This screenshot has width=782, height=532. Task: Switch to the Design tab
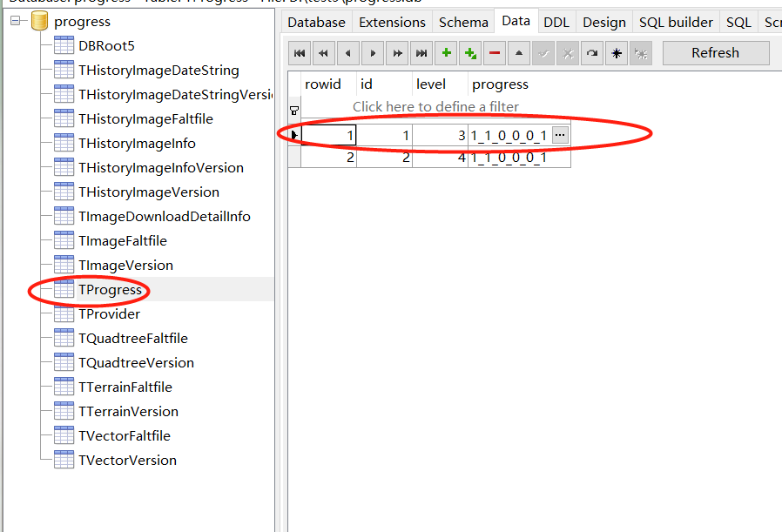point(604,23)
